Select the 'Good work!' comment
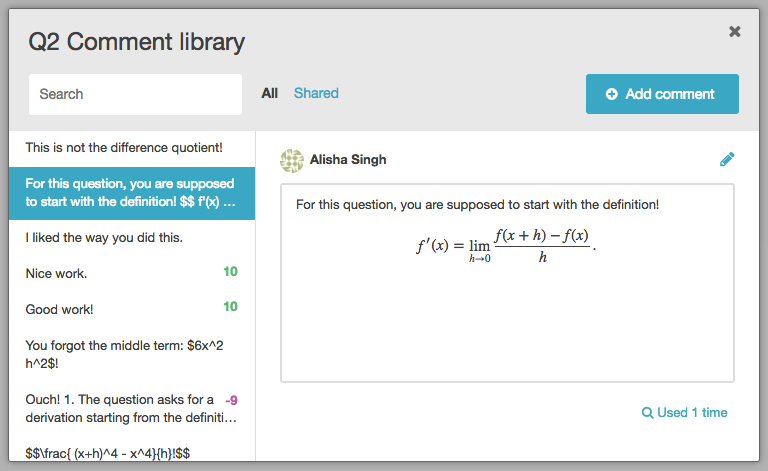 [x=132, y=309]
